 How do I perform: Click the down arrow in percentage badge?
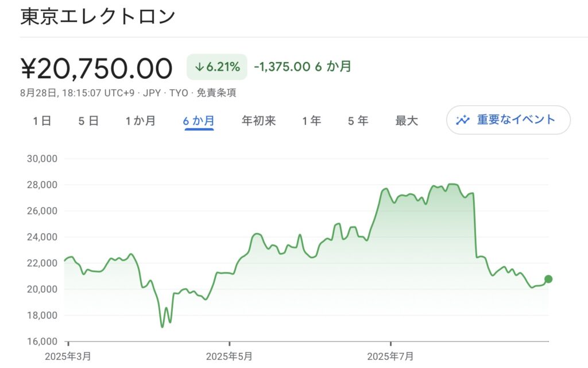(199, 67)
